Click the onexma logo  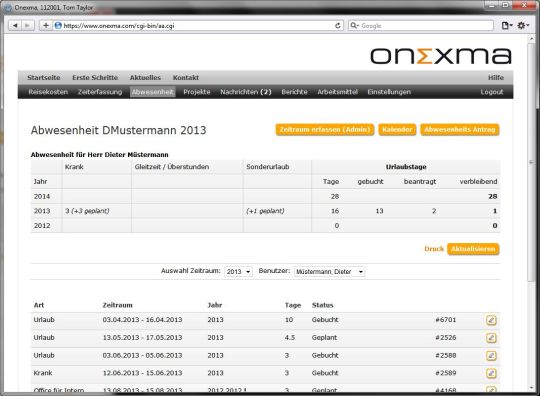point(441,56)
